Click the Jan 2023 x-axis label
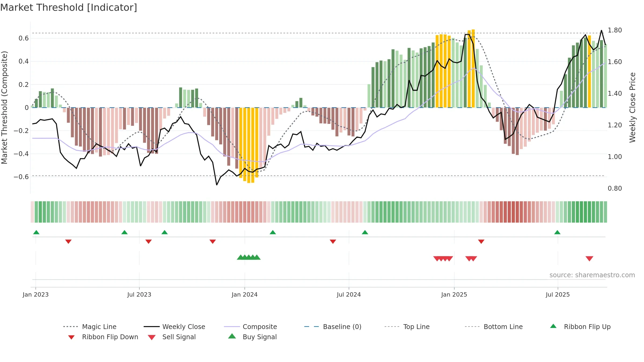The width and height of the screenshot is (644, 362). (36, 294)
